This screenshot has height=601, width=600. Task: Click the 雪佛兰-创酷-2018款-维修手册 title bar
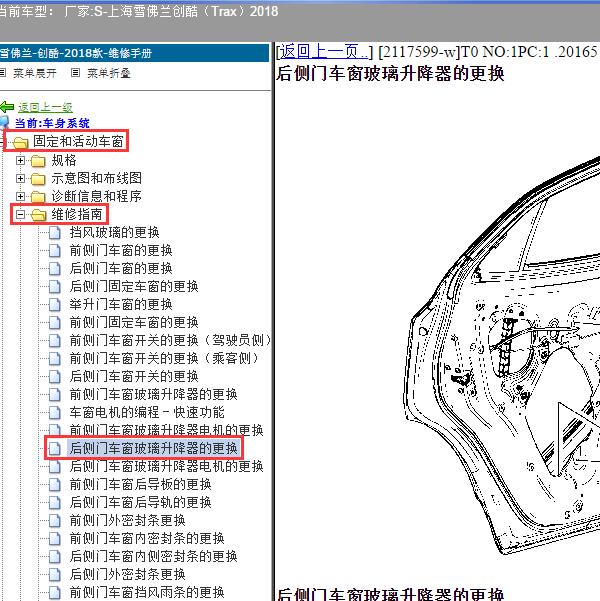point(134,53)
